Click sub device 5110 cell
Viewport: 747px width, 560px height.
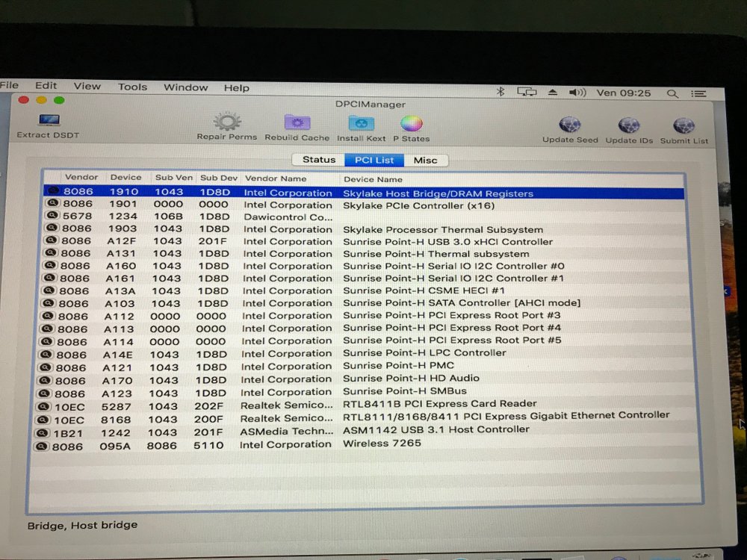208,445
